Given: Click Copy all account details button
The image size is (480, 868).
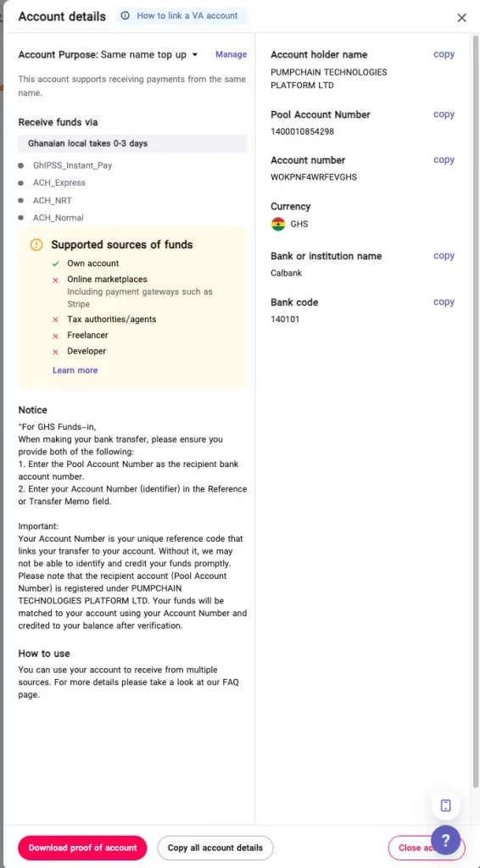Looking at the screenshot, I should click(215, 848).
